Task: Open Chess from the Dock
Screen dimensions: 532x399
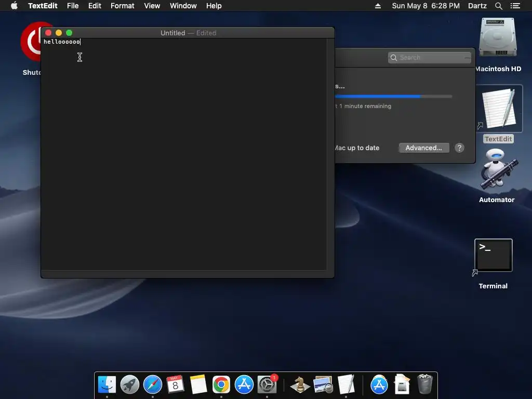Action: [x=300, y=384]
